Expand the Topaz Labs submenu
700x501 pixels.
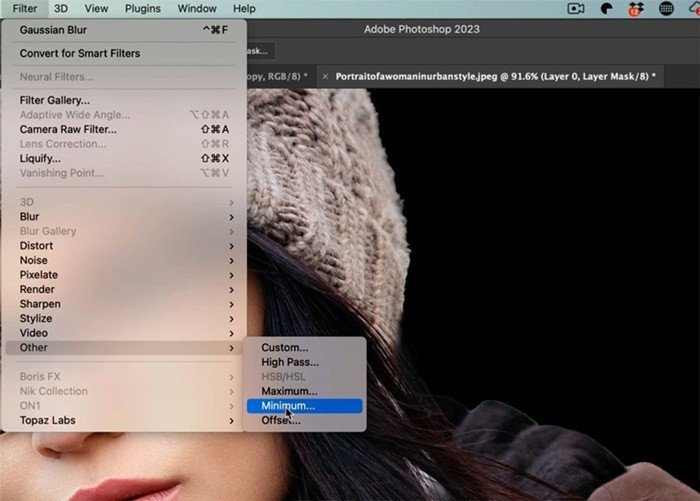pos(47,421)
